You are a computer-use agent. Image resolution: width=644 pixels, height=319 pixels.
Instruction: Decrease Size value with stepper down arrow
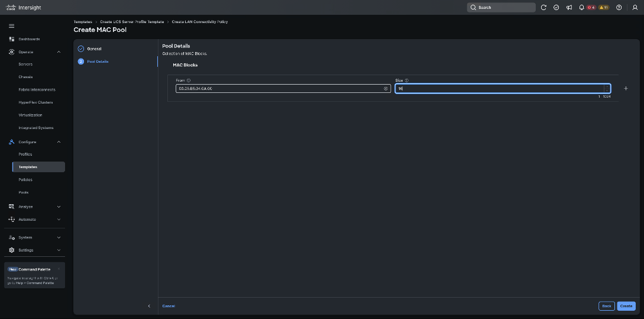pyautogui.click(x=607, y=91)
